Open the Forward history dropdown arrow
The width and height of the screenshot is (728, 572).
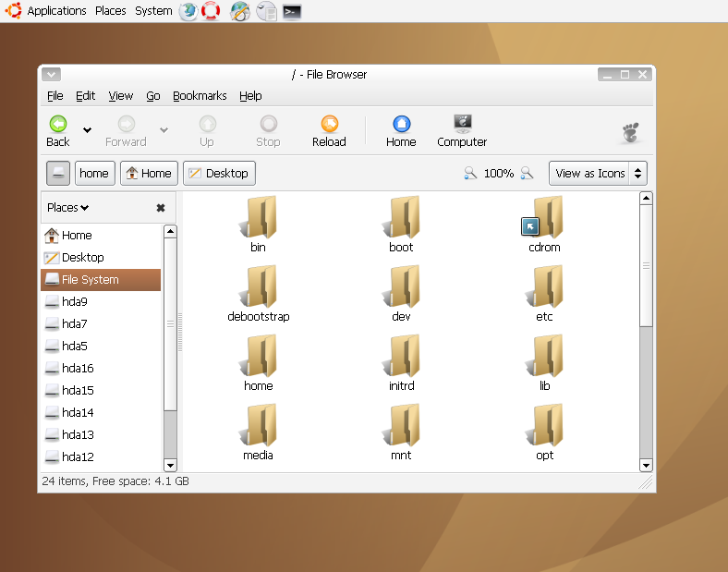[x=164, y=130]
